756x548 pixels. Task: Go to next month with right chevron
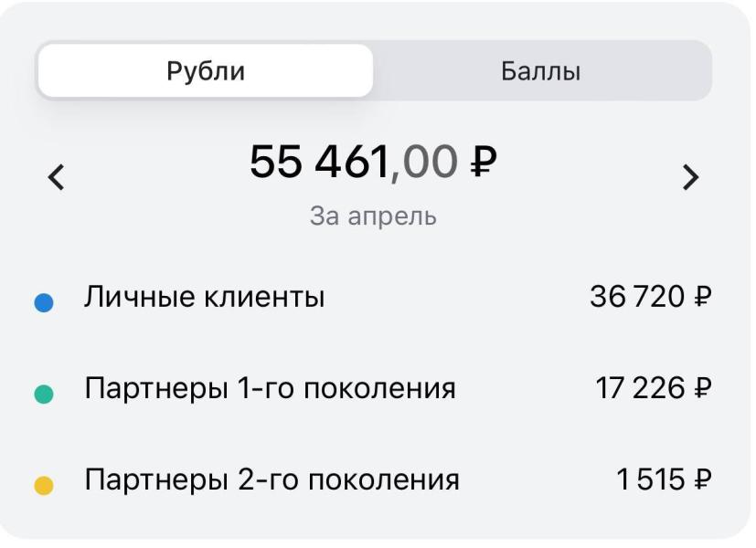point(690,177)
